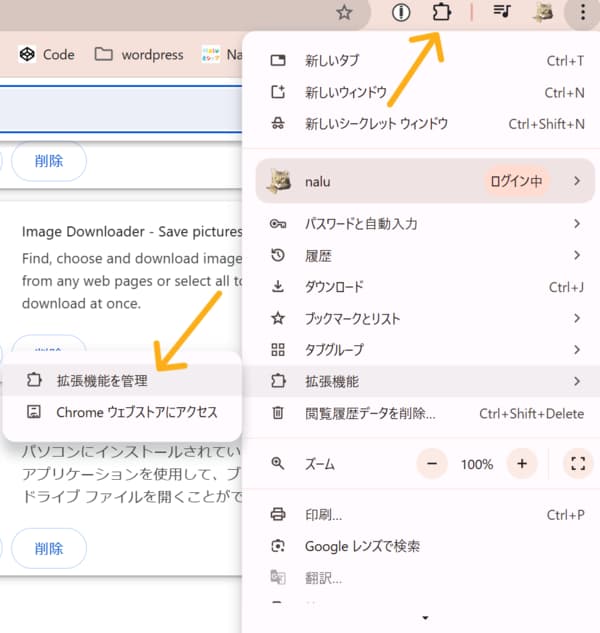Click the profile avatar in the toolbar
The width and height of the screenshot is (600, 633).
(x=543, y=13)
